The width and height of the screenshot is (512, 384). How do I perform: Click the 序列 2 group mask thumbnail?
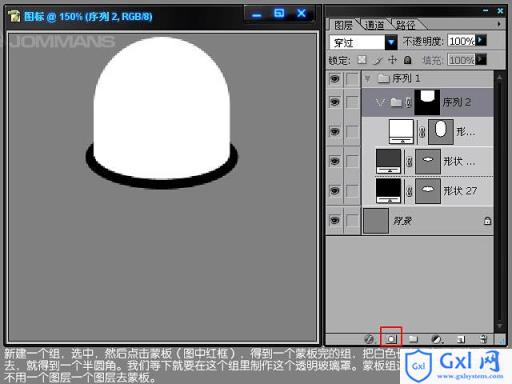[x=427, y=102]
